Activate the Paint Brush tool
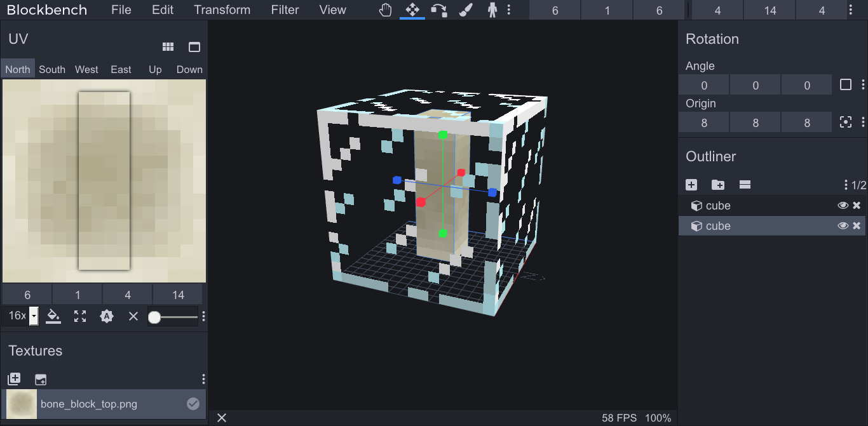 click(466, 10)
